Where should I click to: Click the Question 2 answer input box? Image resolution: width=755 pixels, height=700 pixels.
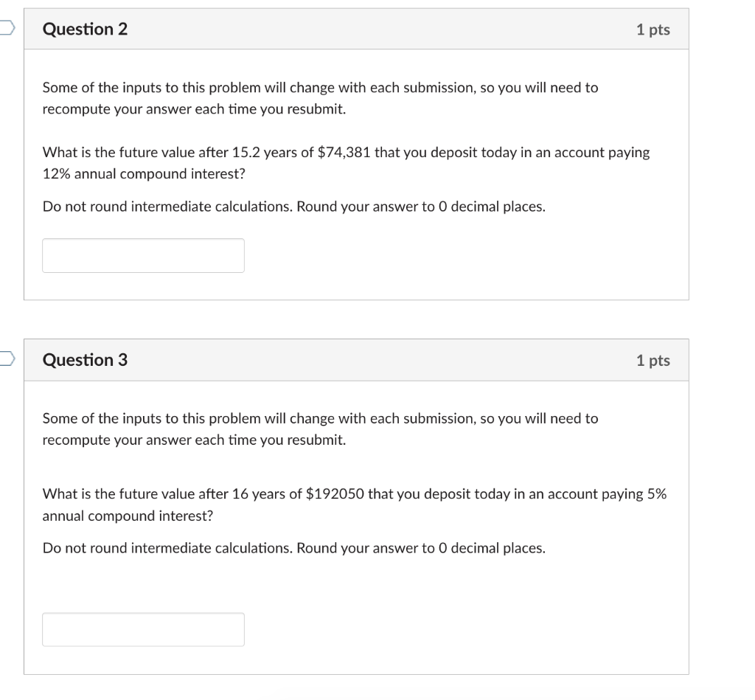pos(143,255)
